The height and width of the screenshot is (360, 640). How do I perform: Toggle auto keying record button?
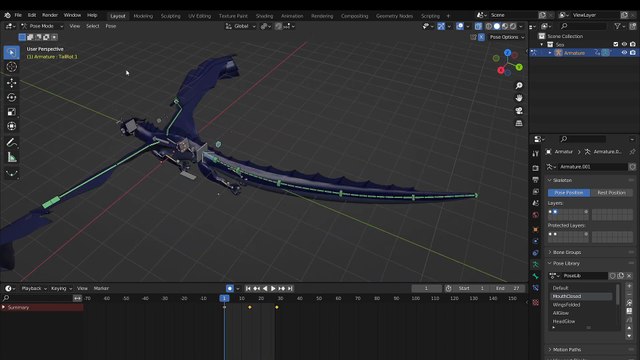(x=230, y=288)
